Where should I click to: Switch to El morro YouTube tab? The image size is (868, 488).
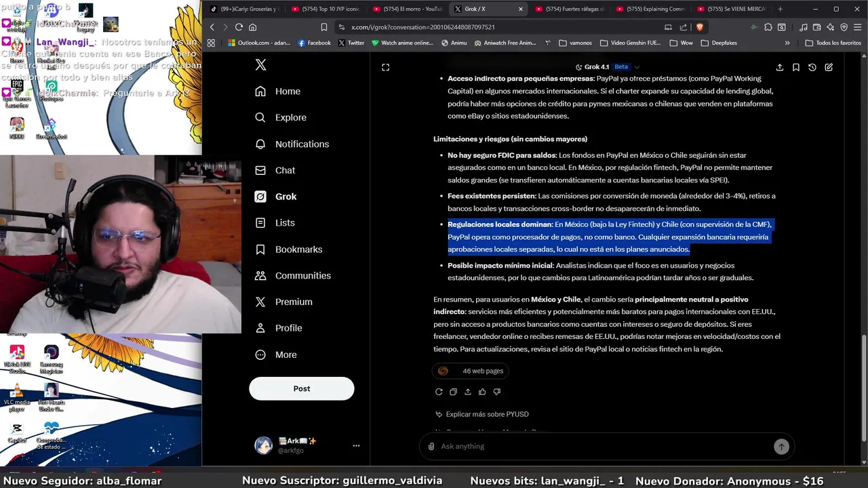pos(406,9)
